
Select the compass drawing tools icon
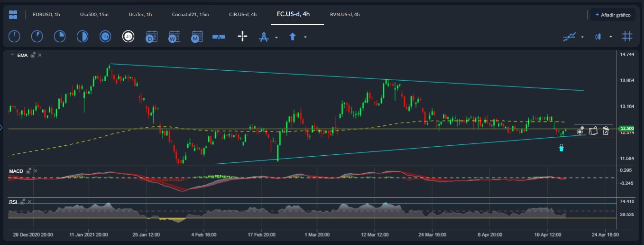pos(264,36)
